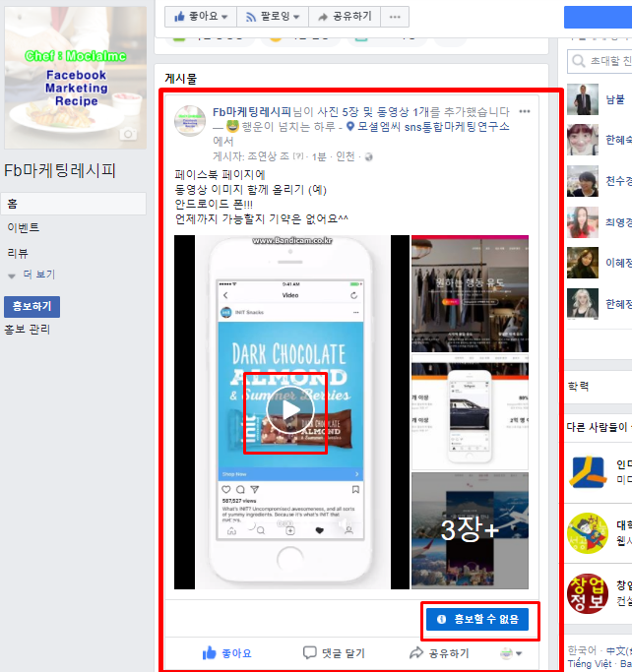Open friend 남봉 name link
The image size is (632, 672).
615,99
